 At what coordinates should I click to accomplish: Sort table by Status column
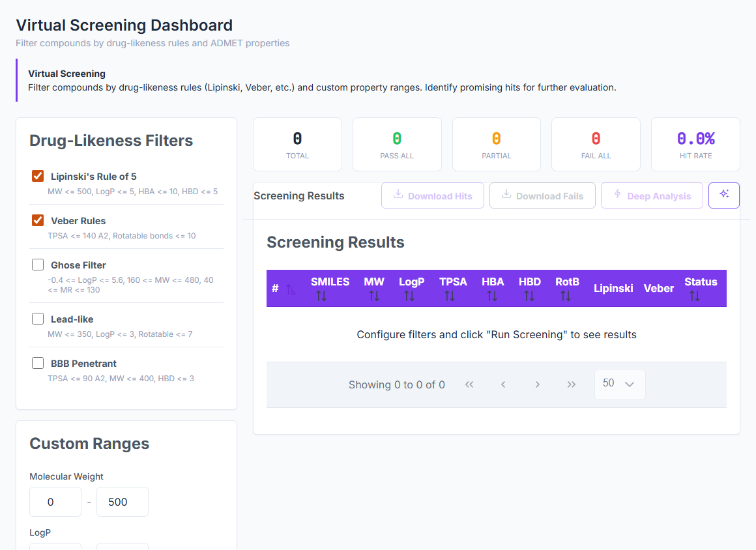click(x=695, y=296)
